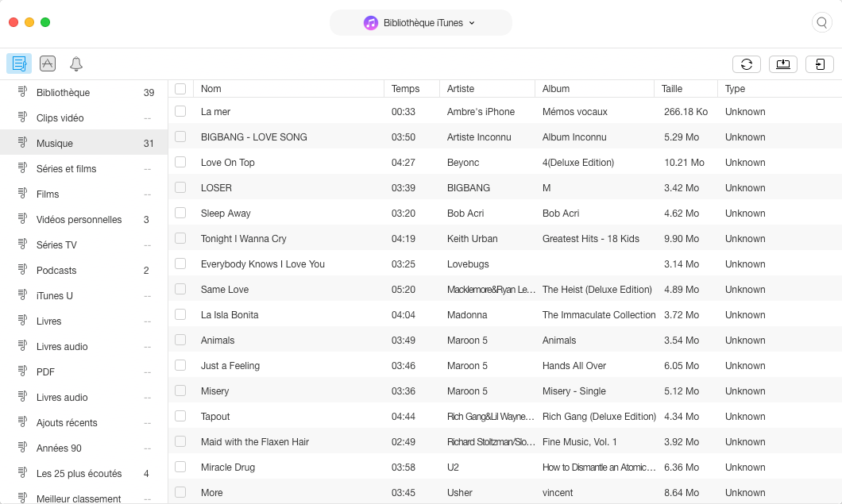842x504 pixels.
Task: Click the purple iTunes music note icon
Action: (370, 22)
